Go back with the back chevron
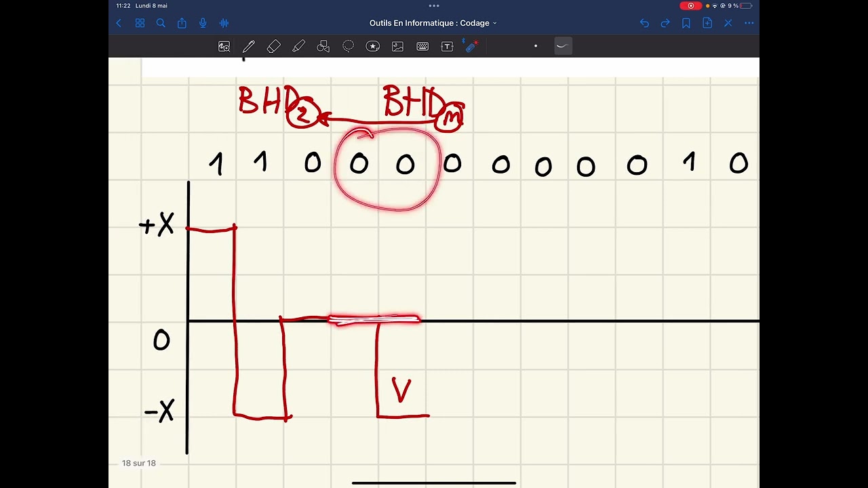 pyautogui.click(x=119, y=23)
